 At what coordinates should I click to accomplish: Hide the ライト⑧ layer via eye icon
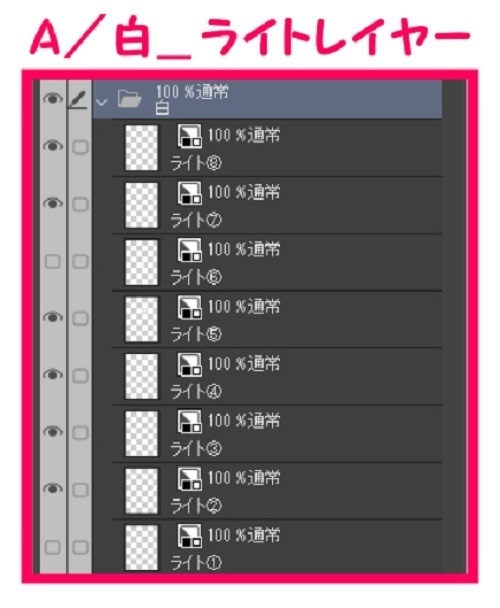point(53,146)
